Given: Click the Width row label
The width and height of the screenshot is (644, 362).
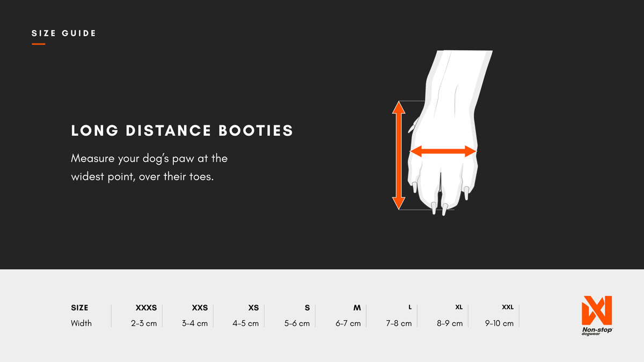Looking at the screenshot, I should (81, 323).
